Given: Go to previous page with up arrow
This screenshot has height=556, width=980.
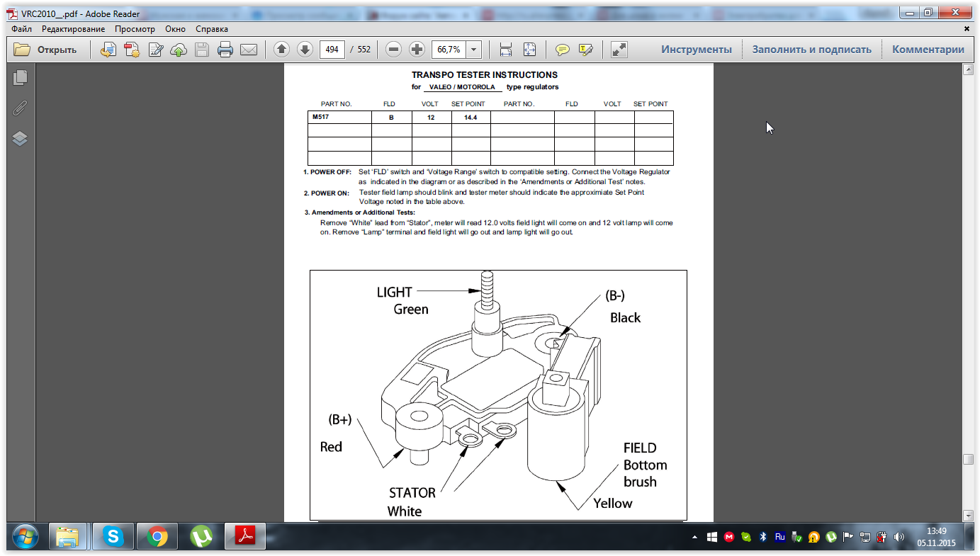Looking at the screenshot, I should pyautogui.click(x=281, y=50).
